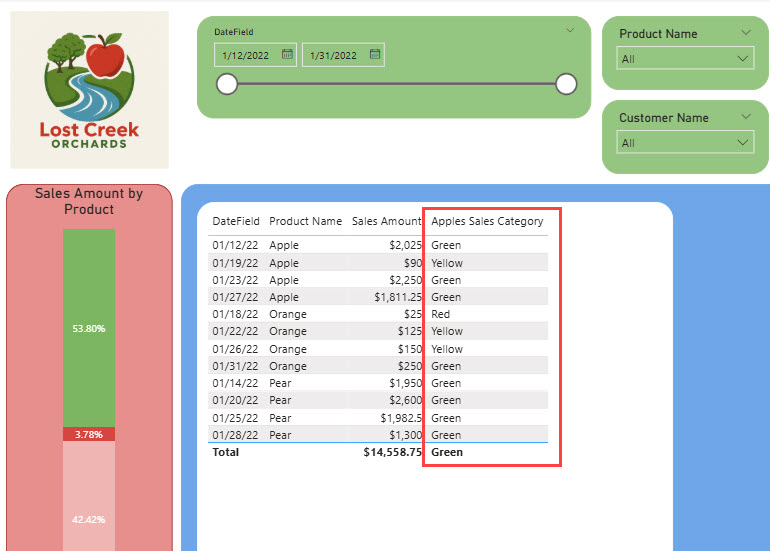Image resolution: width=770 pixels, height=551 pixels.
Task: Open the Product Name 'All' dropdown
Action: click(x=685, y=59)
